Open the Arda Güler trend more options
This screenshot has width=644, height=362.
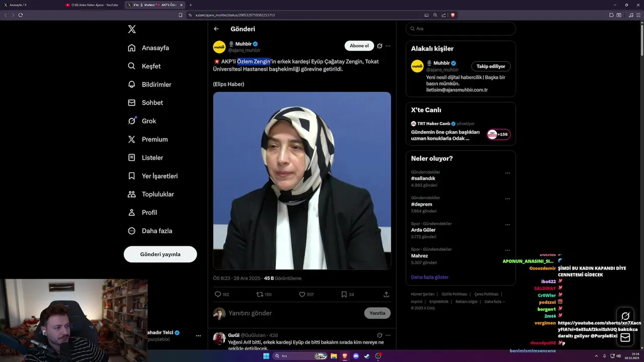pos(507,225)
